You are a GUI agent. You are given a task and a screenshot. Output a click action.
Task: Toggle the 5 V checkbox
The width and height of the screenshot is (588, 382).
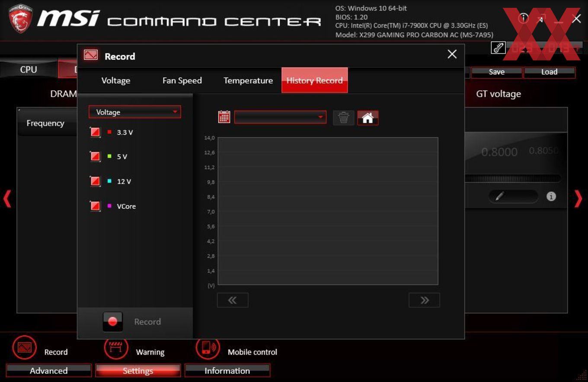pyautogui.click(x=95, y=156)
